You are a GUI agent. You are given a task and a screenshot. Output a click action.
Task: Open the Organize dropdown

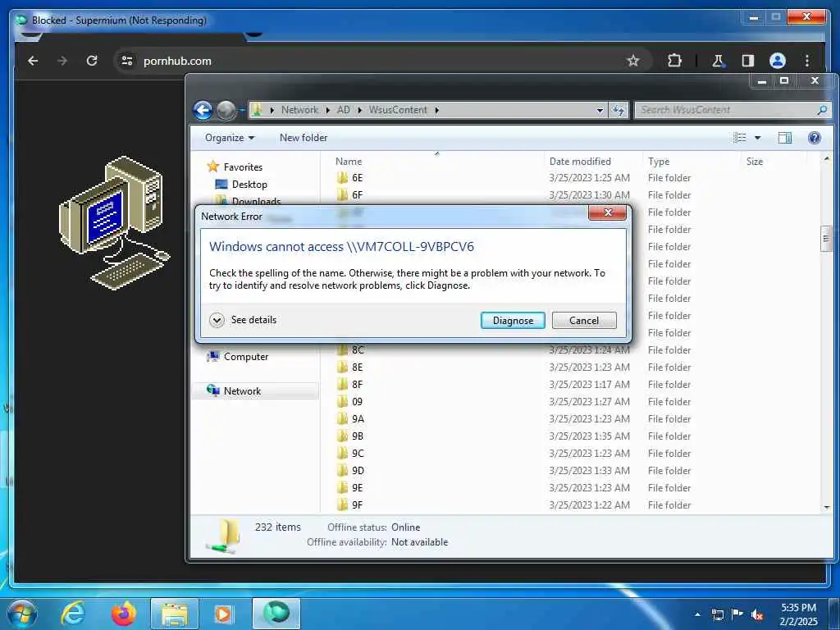click(x=230, y=138)
